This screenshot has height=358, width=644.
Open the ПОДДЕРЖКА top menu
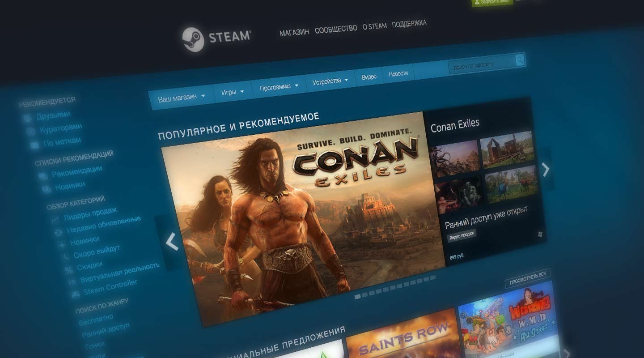pyautogui.click(x=409, y=23)
